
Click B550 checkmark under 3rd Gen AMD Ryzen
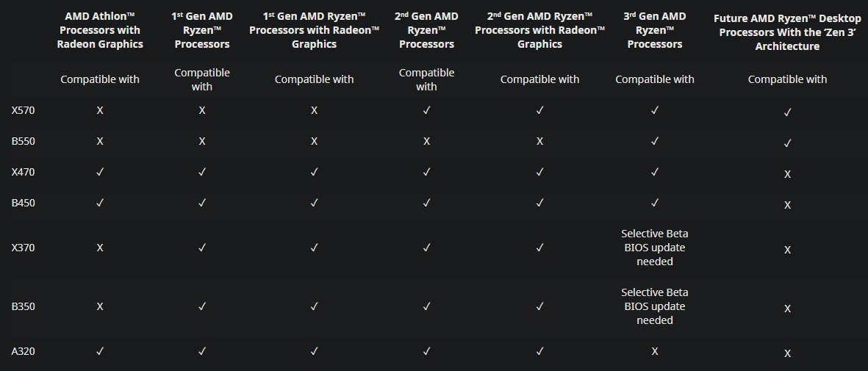coord(654,141)
